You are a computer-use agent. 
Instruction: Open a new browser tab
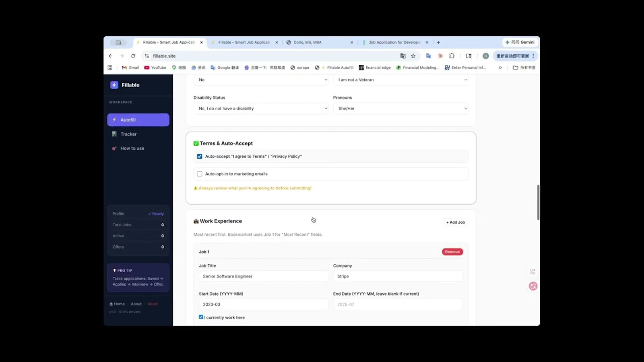tap(438, 42)
